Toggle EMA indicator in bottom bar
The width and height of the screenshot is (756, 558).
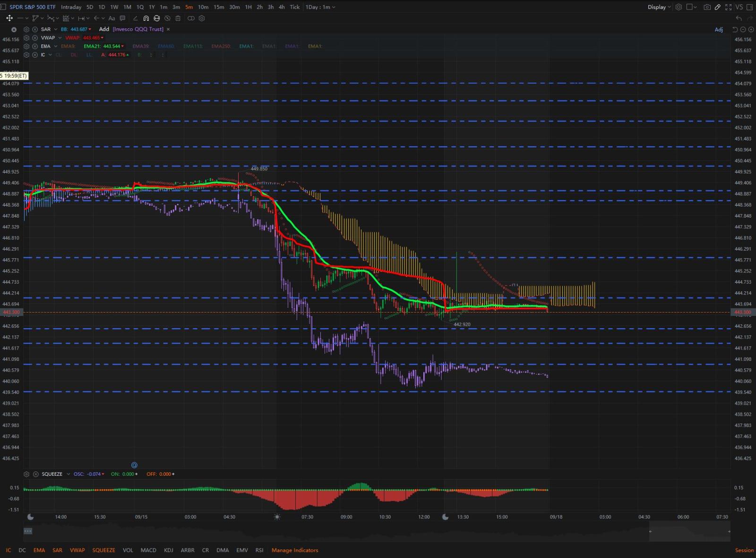coord(39,550)
